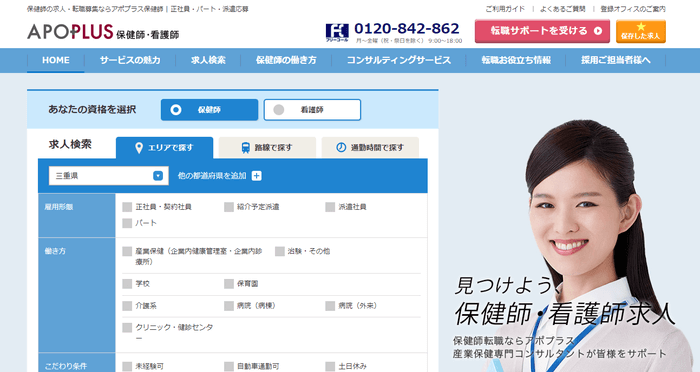Check 自動車通勤可 checkbox
This screenshot has height=372, width=700.
pos(229,367)
